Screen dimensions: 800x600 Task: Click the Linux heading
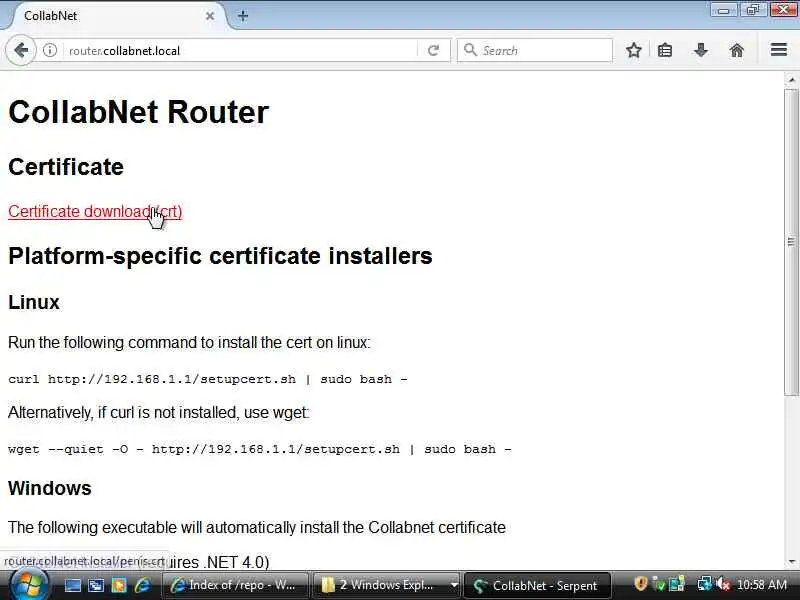coord(34,302)
